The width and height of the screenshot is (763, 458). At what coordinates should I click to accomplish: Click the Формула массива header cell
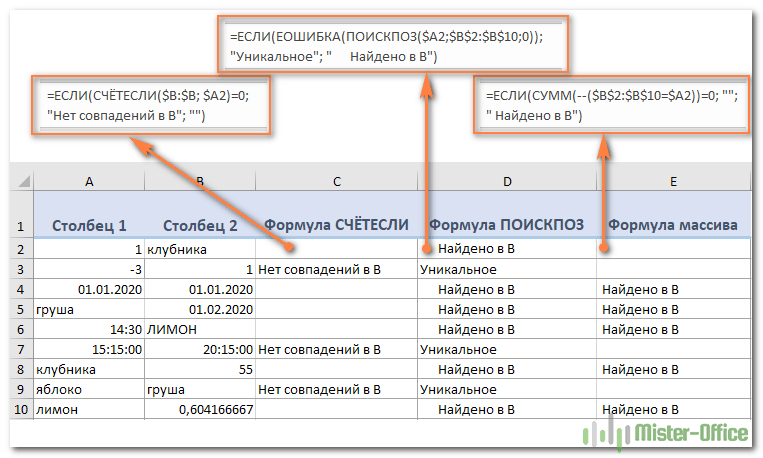click(673, 215)
